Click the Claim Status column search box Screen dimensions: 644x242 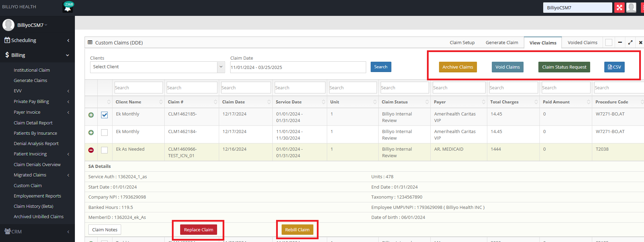tap(404, 88)
